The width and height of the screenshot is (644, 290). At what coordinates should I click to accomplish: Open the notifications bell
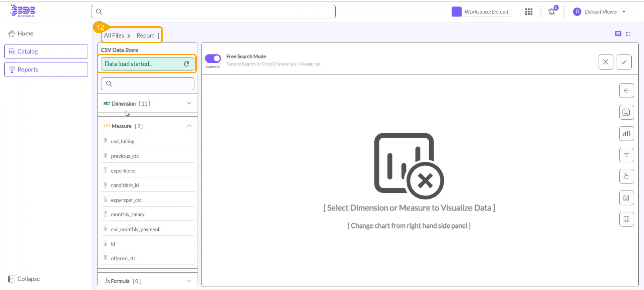[x=551, y=12]
